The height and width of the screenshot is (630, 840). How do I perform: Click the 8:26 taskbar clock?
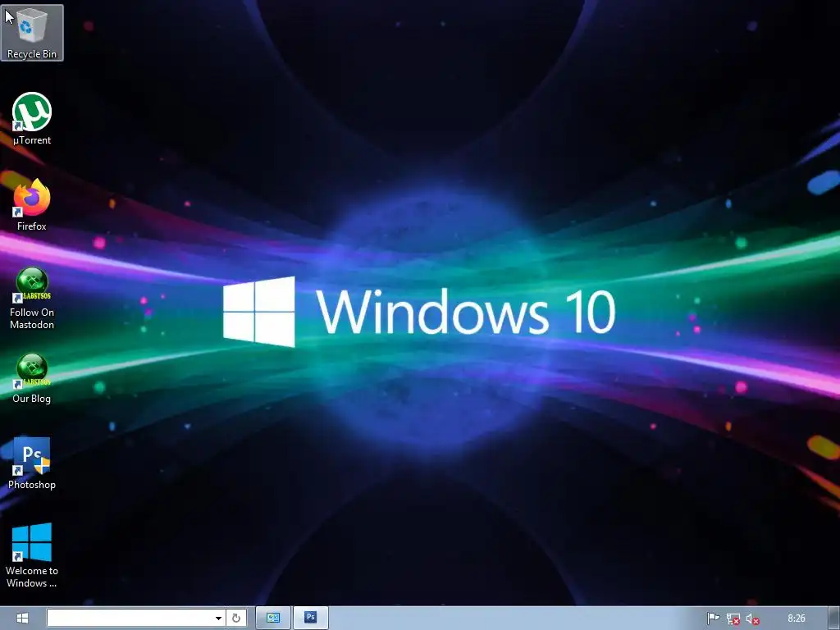(x=797, y=619)
